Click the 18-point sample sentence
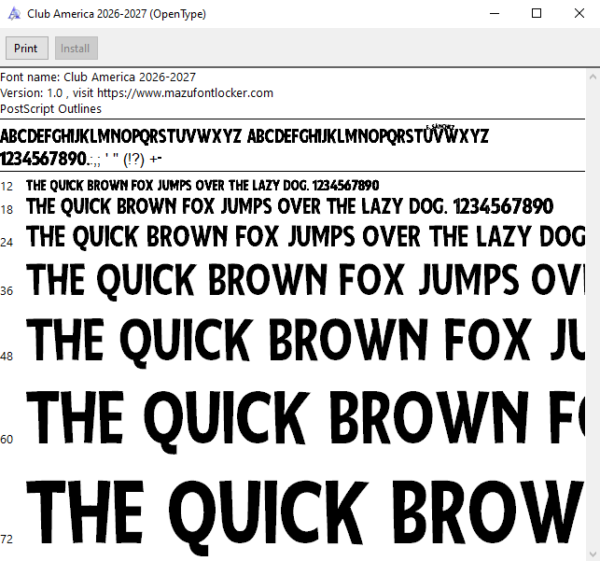Image resolution: width=600 pixels, height=561 pixels. coord(290,207)
